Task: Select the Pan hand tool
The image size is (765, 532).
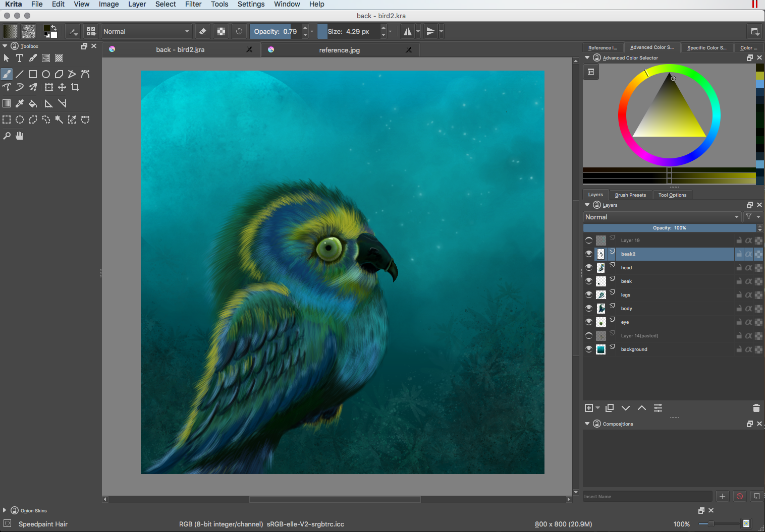Action: pos(20,136)
